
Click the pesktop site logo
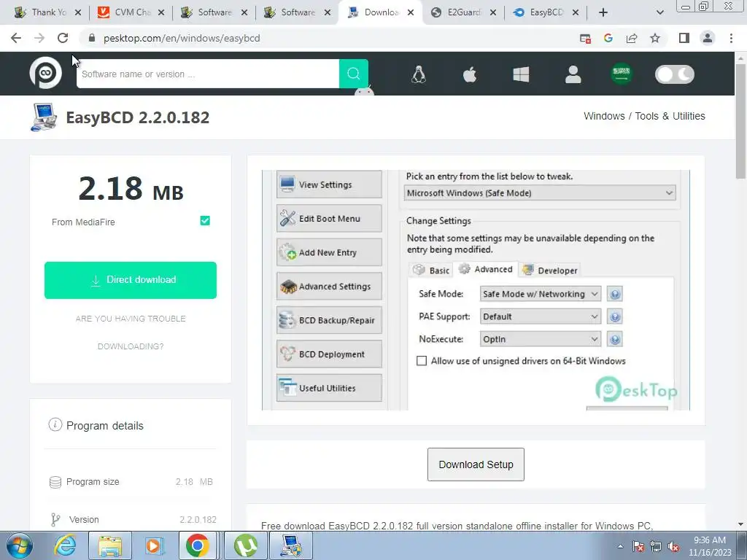45,73
